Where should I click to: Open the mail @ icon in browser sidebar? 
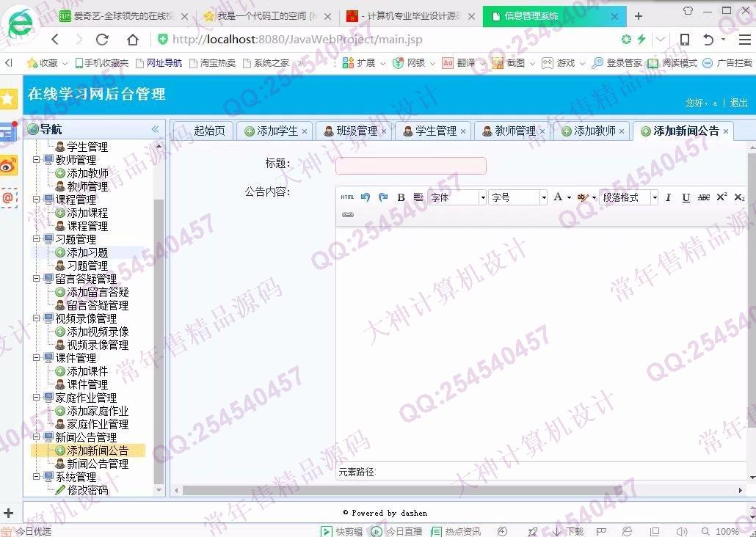[8, 198]
